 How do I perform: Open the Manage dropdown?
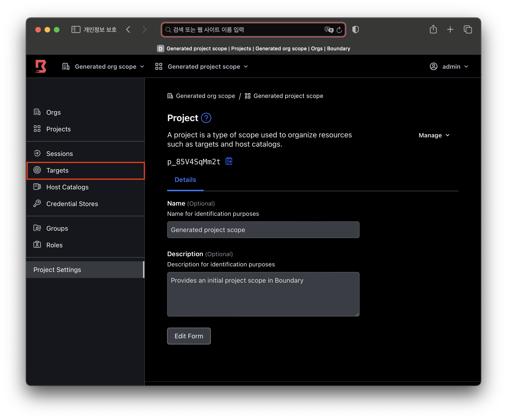pos(434,135)
